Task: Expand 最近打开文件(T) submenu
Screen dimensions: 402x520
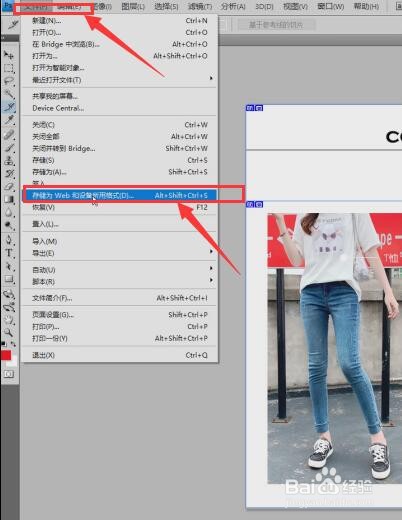Action: [x=119, y=80]
